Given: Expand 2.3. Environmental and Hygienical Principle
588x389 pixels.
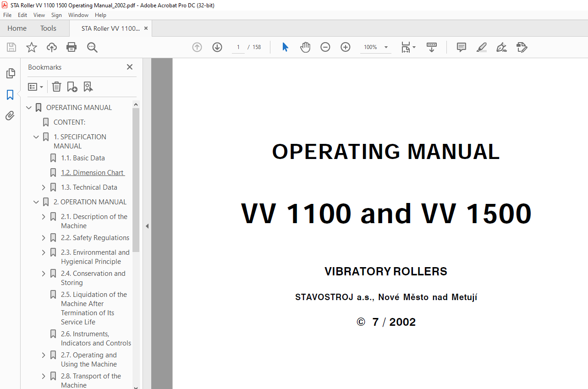Looking at the screenshot, I should [x=44, y=252].
